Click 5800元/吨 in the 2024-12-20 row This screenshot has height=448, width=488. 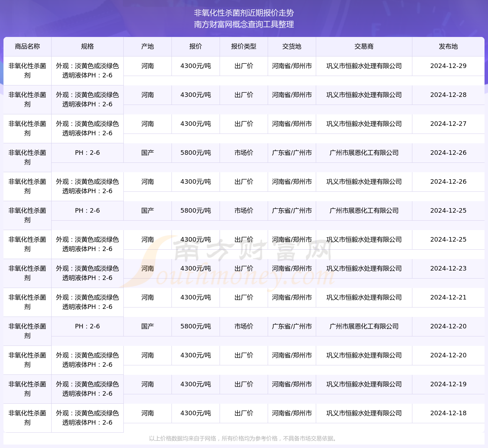[196, 326]
